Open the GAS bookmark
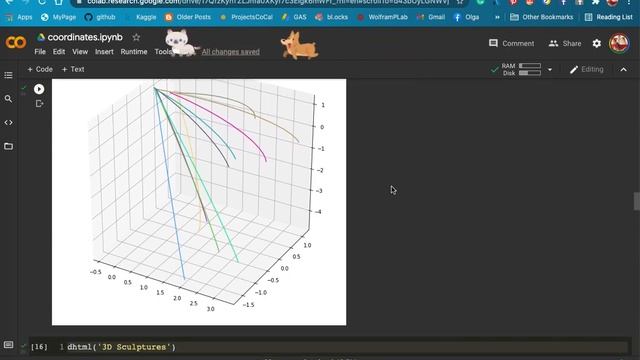Viewport: 640px width, 360px height. click(x=294, y=17)
